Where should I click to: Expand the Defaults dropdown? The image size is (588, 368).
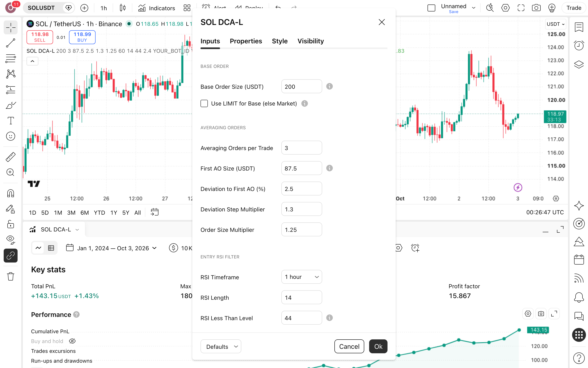point(221,346)
